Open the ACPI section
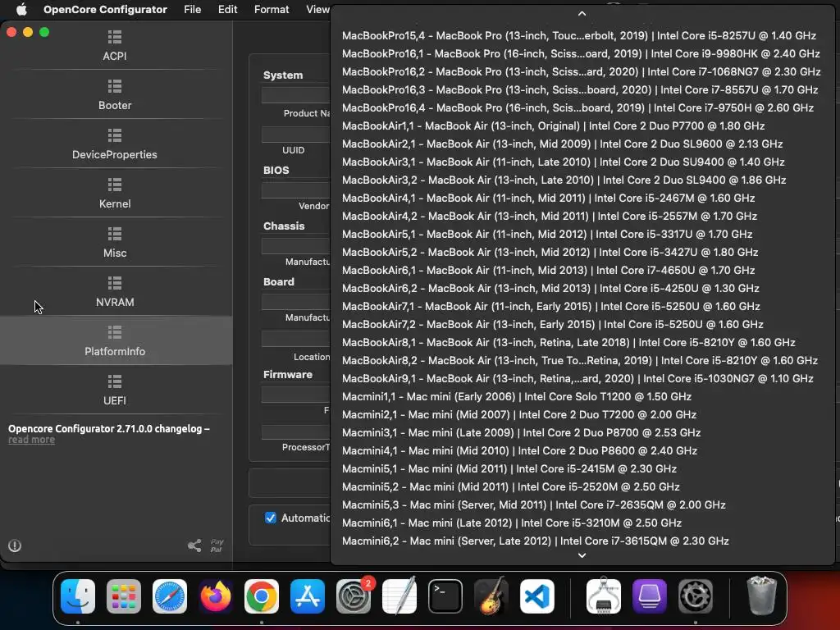The width and height of the screenshot is (840, 630). pyautogui.click(x=115, y=46)
